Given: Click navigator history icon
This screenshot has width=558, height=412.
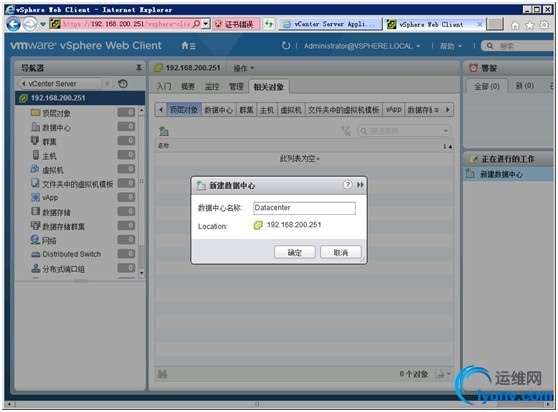Looking at the screenshot, I should 122,84.
